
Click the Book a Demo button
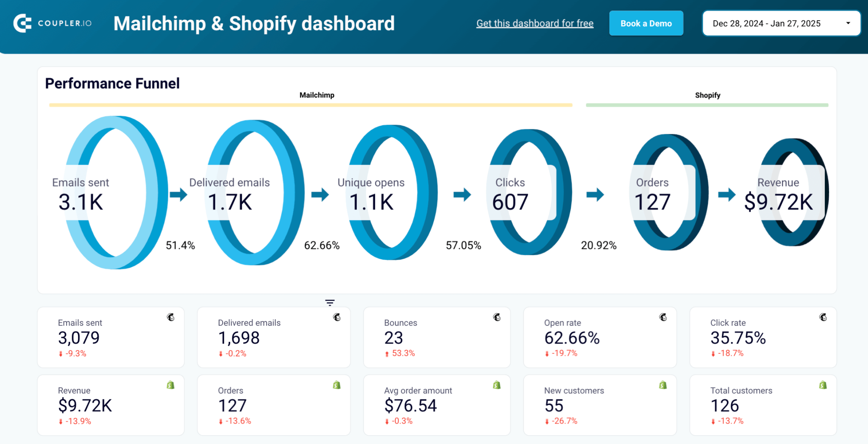[x=646, y=23]
